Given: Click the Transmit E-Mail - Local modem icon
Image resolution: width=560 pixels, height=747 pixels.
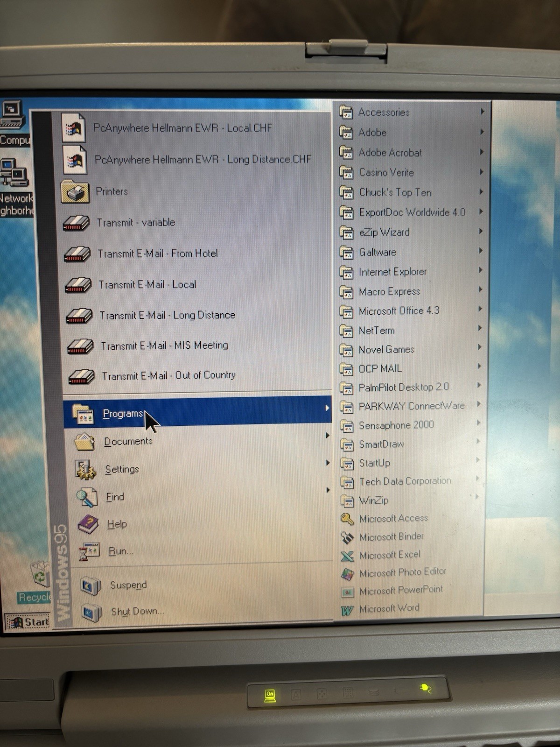Looking at the screenshot, I should point(78,285).
